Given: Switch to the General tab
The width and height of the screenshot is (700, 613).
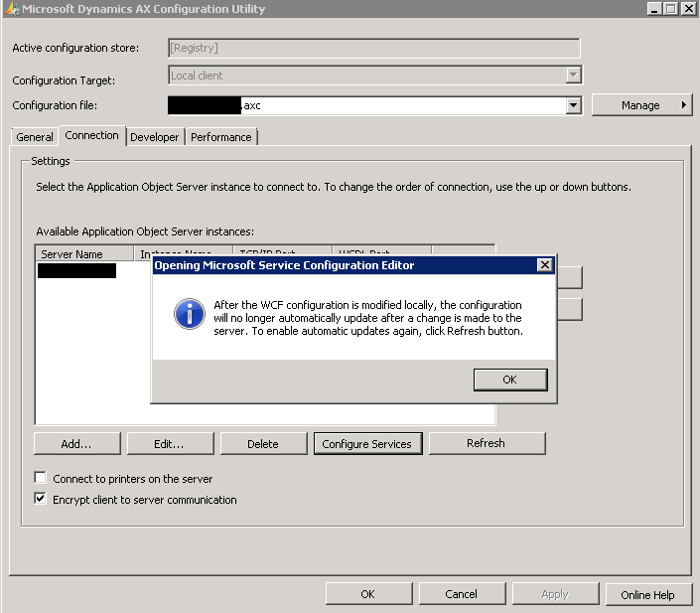Looking at the screenshot, I should pos(35,137).
